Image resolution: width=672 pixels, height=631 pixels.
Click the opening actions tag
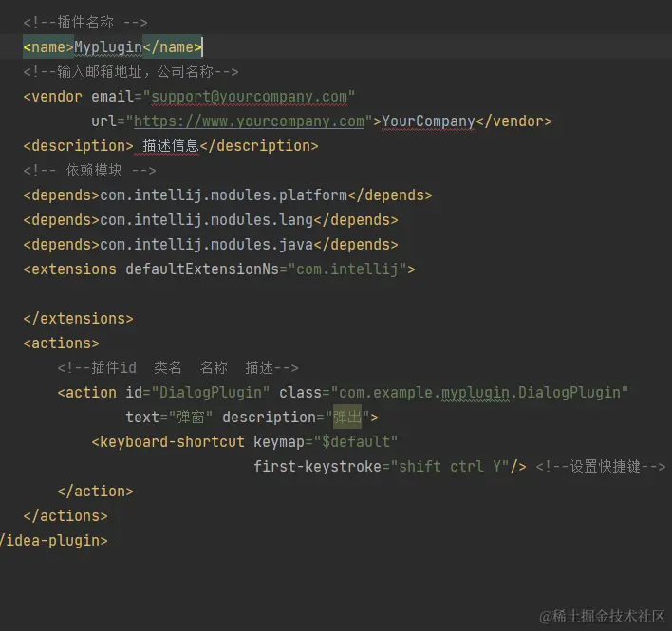click(x=62, y=343)
